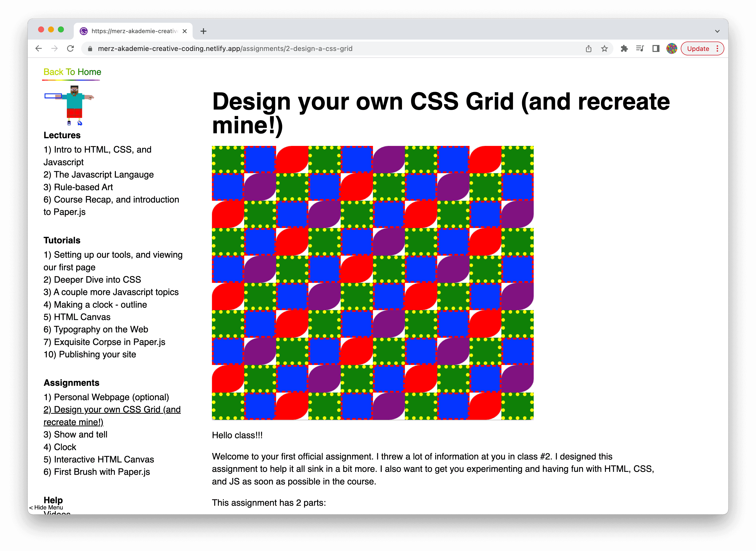Open the media controls icon
This screenshot has width=756, height=551.
(640, 49)
